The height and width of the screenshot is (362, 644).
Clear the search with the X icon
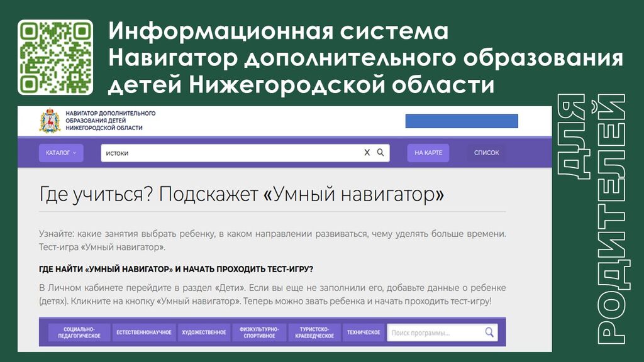coord(367,153)
